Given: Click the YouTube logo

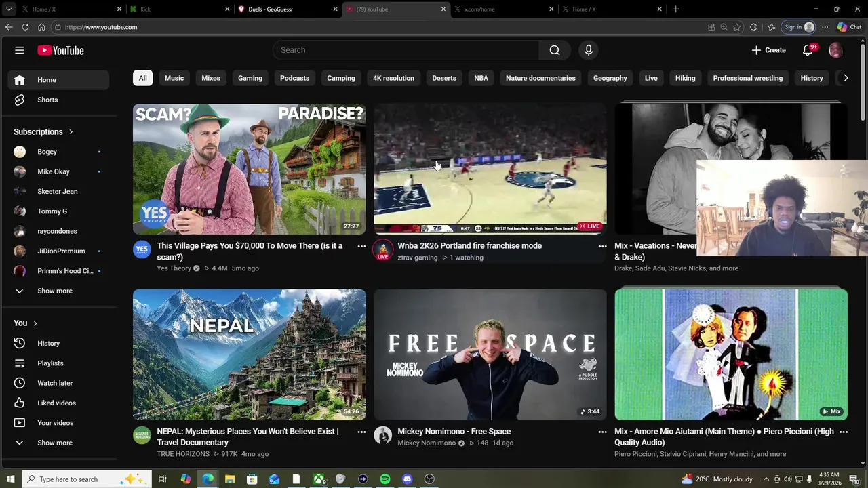Looking at the screenshot, I should pos(60,50).
